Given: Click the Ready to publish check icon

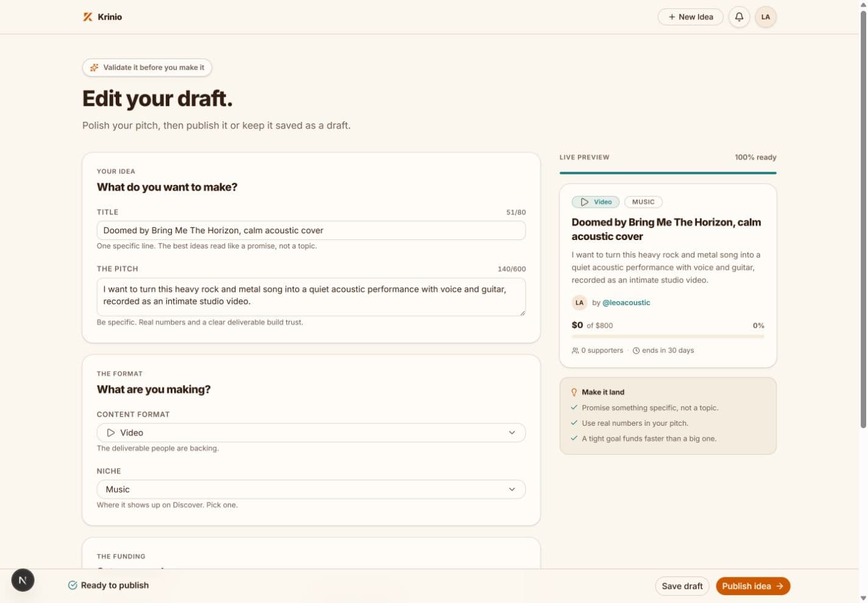Looking at the screenshot, I should tap(72, 585).
